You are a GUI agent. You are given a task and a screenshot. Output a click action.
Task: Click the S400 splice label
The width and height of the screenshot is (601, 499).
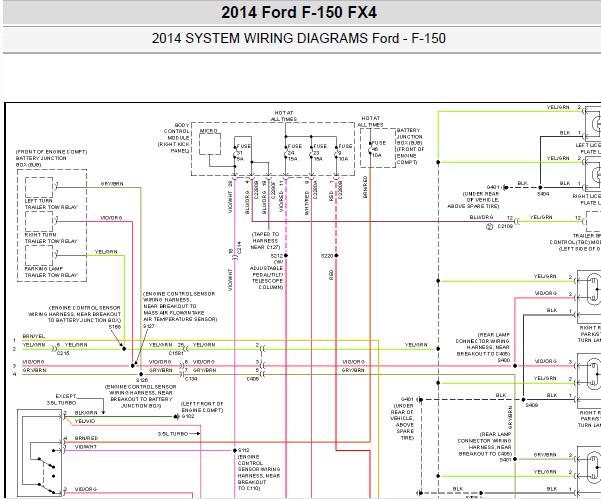504,360
